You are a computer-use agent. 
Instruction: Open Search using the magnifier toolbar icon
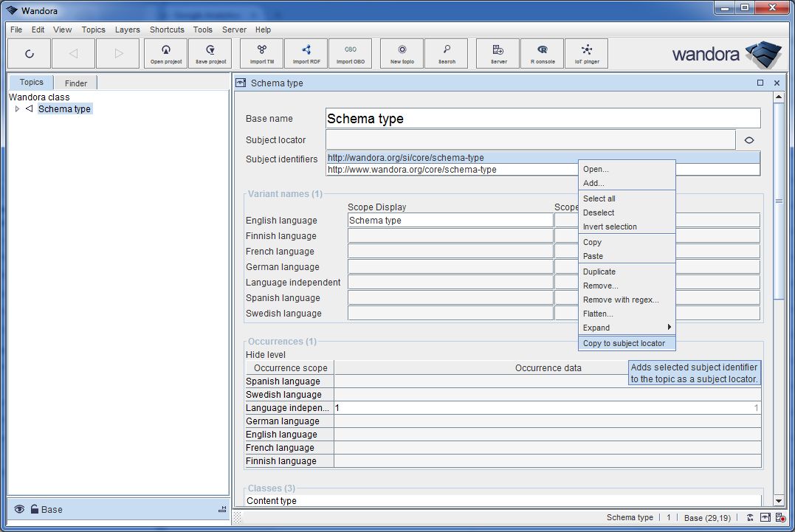click(x=446, y=53)
